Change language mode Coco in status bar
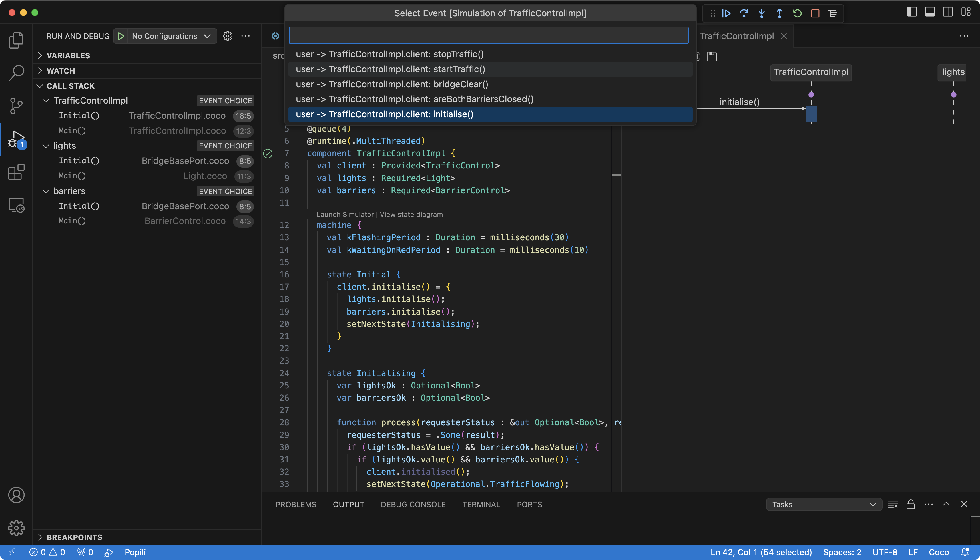 [938, 552]
